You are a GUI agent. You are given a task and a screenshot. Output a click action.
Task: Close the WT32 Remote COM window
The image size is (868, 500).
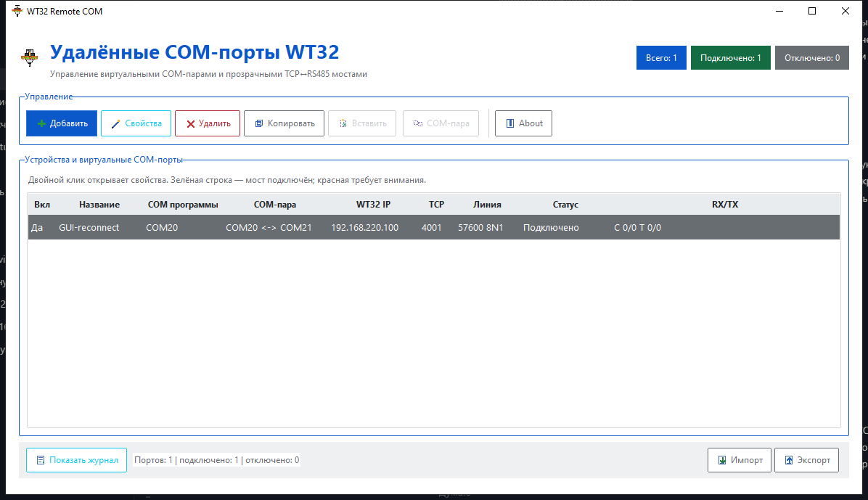point(846,11)
